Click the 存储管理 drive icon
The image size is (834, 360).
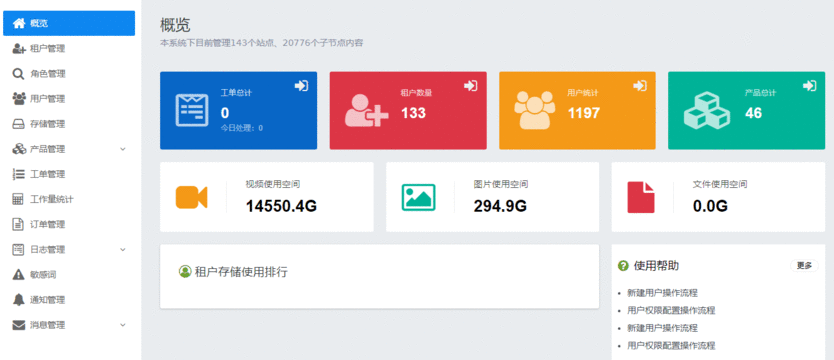[19, 124]
